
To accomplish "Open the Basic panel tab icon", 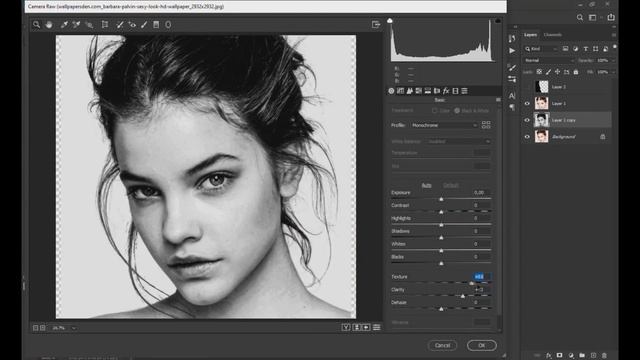I will pyautogui.click(x=391, y=91).
